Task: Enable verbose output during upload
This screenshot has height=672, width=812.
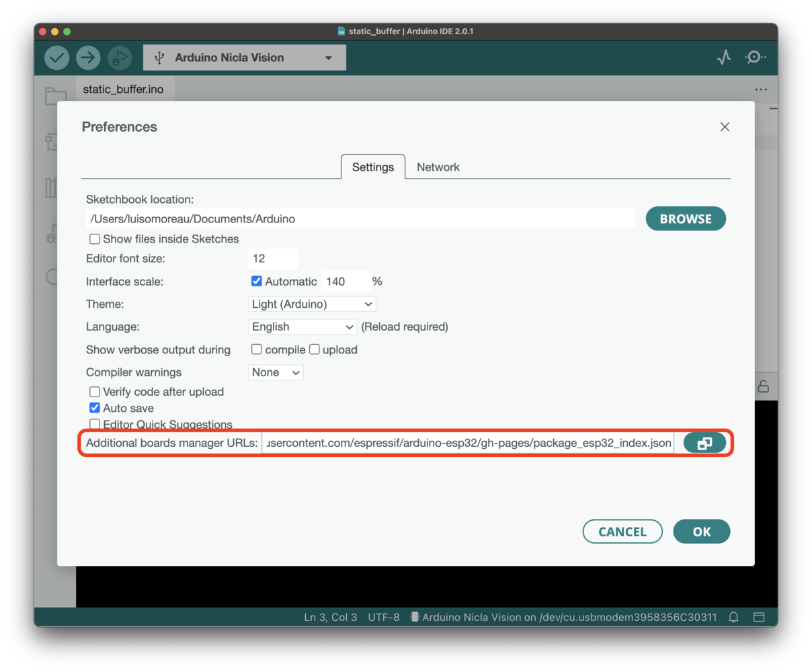Action: click(x=314, y=349)
